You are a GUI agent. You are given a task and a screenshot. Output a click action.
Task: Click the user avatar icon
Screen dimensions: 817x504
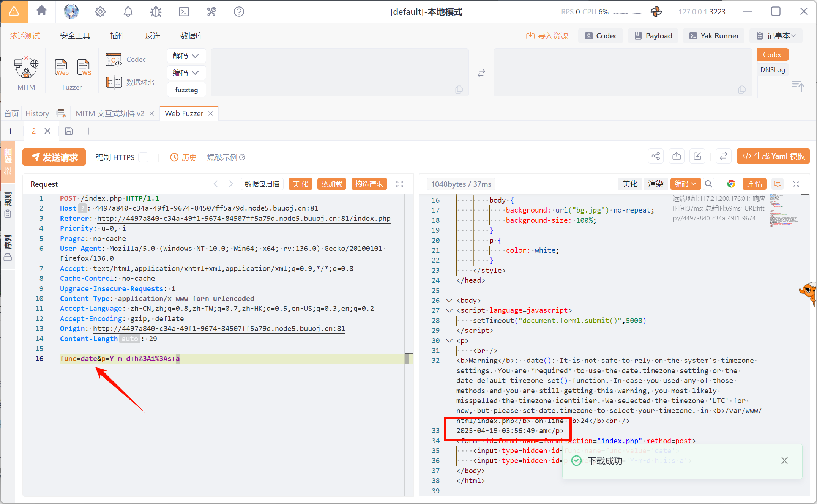(71, 11)
